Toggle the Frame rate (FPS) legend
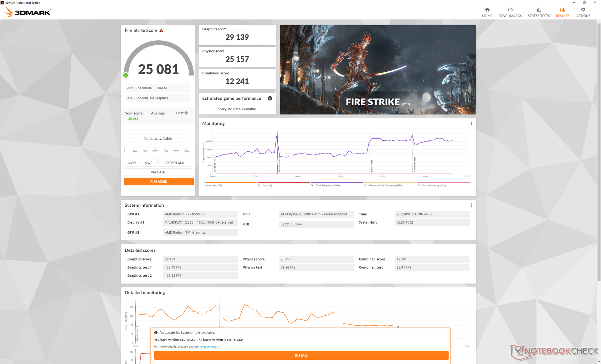The height and width of the screenshot is (364, 601). pyautogui.click(x=213, y=185)
